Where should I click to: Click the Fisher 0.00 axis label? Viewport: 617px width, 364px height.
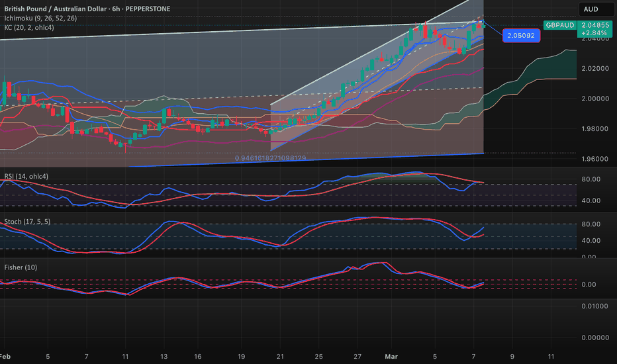(589, 285)
